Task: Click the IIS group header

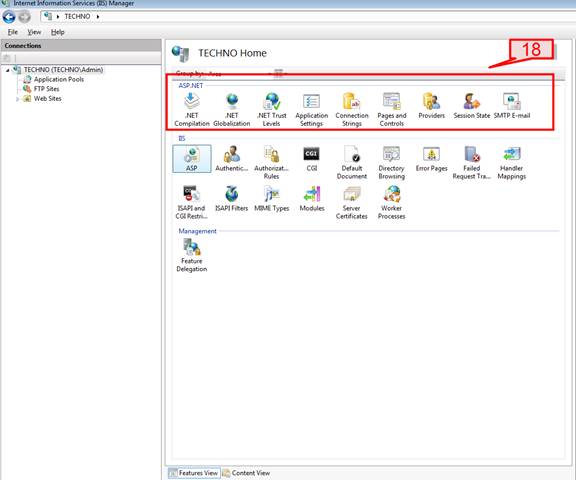Action: tap(182, 138)
